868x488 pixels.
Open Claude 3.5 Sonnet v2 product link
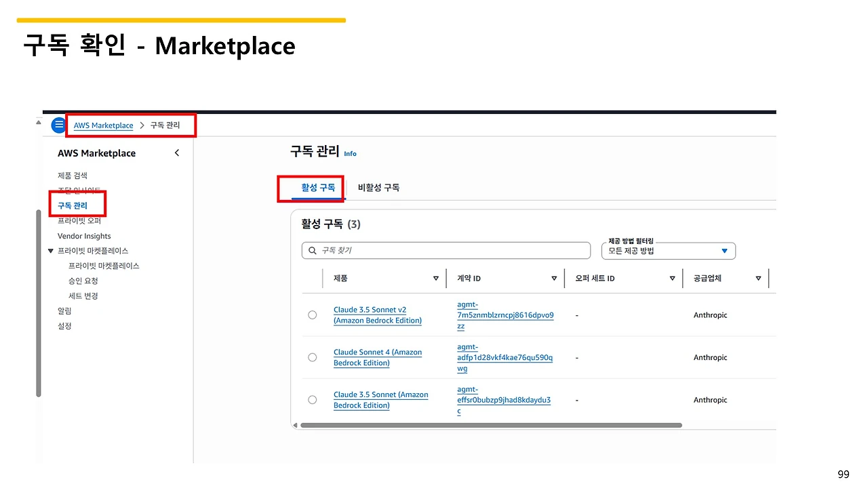[378, 315]
